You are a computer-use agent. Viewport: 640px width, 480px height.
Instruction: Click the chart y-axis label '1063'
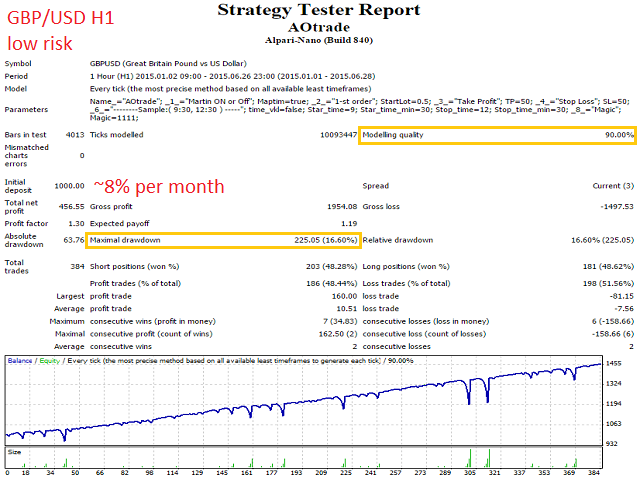[613, 424]
